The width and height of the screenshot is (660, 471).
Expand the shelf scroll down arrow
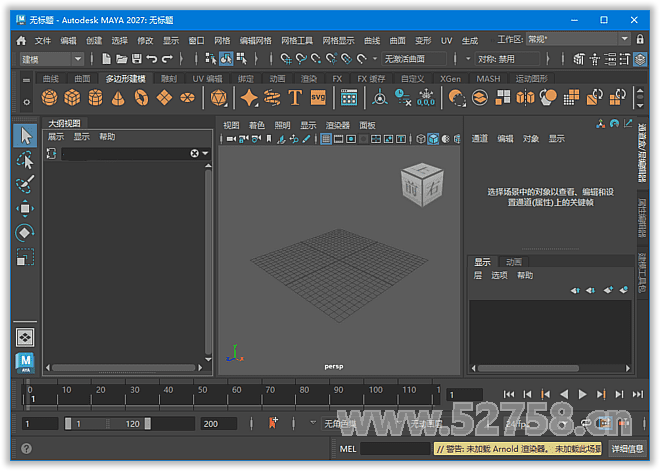click(x=640, y=105)
